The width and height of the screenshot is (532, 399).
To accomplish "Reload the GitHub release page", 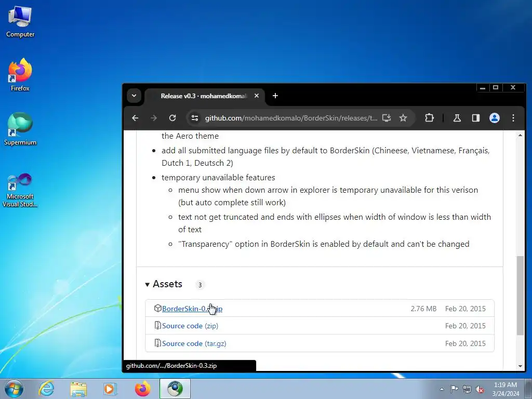I will pyautogui.click(x=172, y=118).
